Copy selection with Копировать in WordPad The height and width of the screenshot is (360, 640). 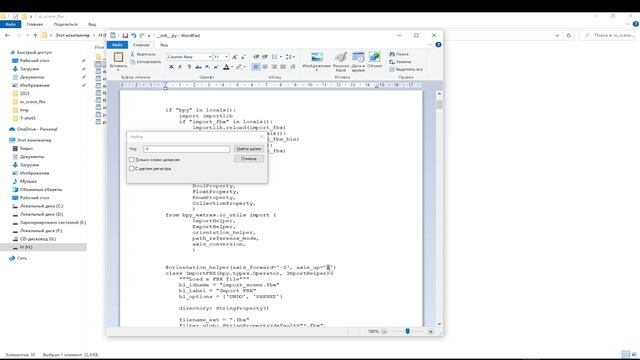point(146,62)
